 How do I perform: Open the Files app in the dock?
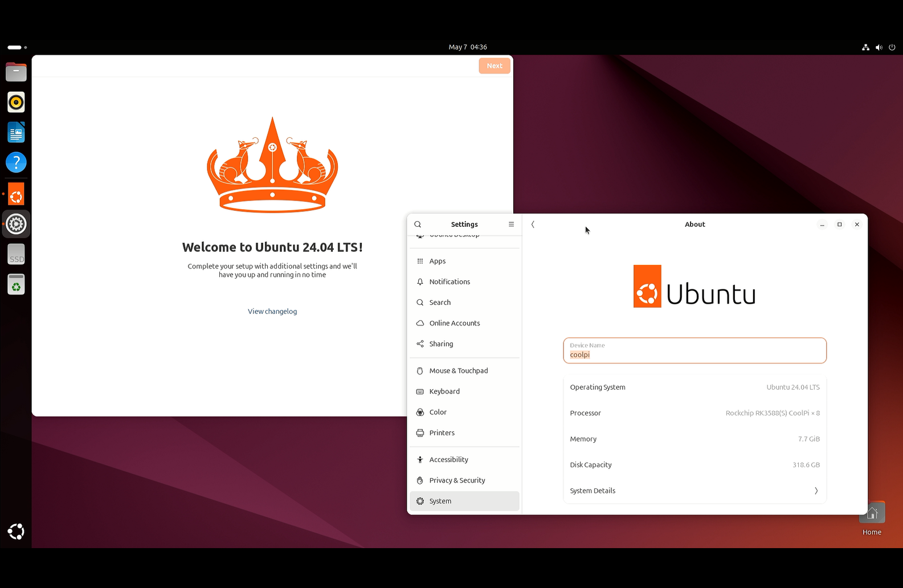16,72
